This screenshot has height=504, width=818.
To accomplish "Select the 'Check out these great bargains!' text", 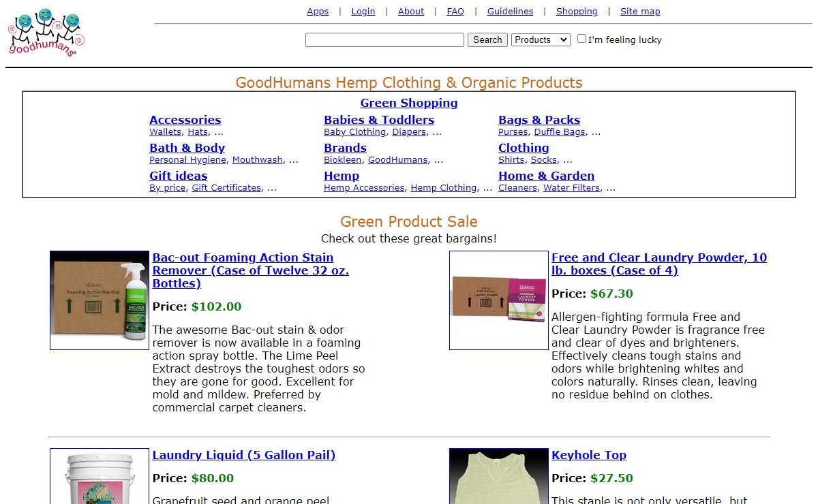I will click(409, 238).
